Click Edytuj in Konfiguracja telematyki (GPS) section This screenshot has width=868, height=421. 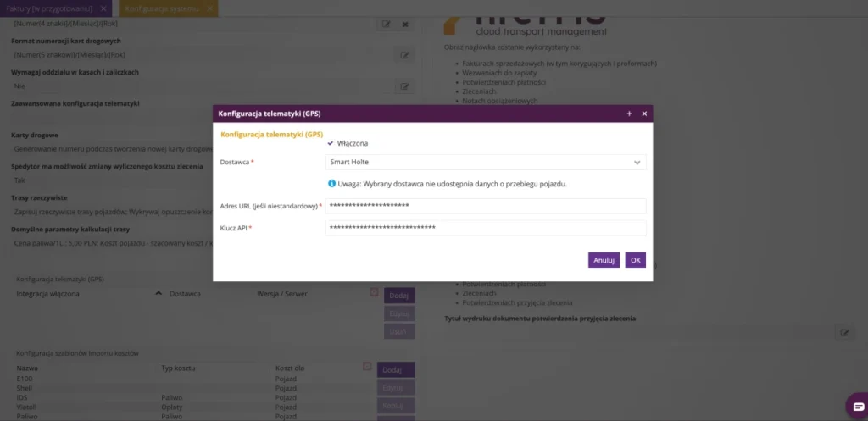tap(399, 313)
